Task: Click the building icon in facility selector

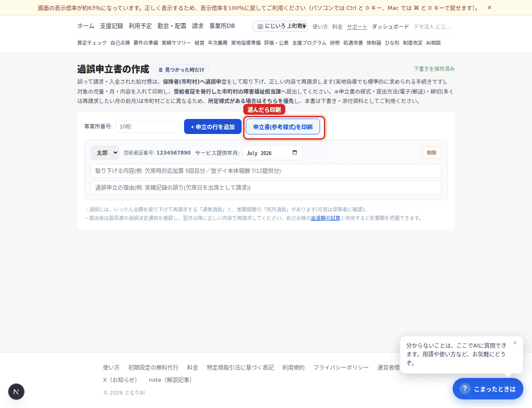Action: coord(260,26)
